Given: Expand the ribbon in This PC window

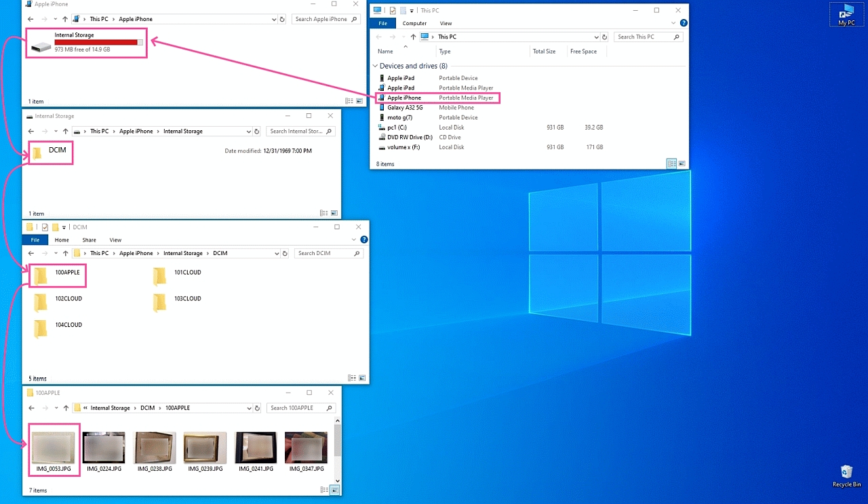Looking at the screenshot, I should [675, 23].
